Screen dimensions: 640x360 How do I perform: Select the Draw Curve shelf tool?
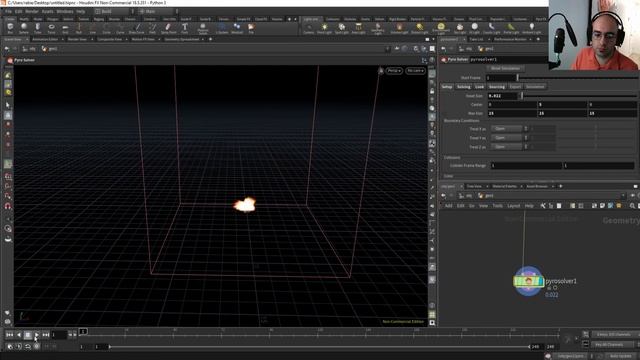(x=136, y=28)
